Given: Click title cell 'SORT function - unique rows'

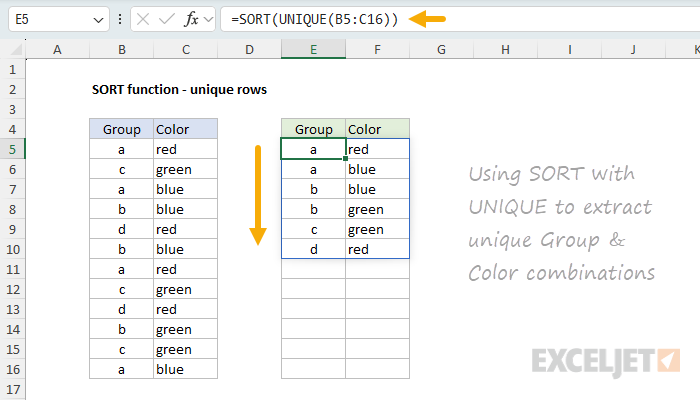Looking at the screenshot, I should point(179,89).
